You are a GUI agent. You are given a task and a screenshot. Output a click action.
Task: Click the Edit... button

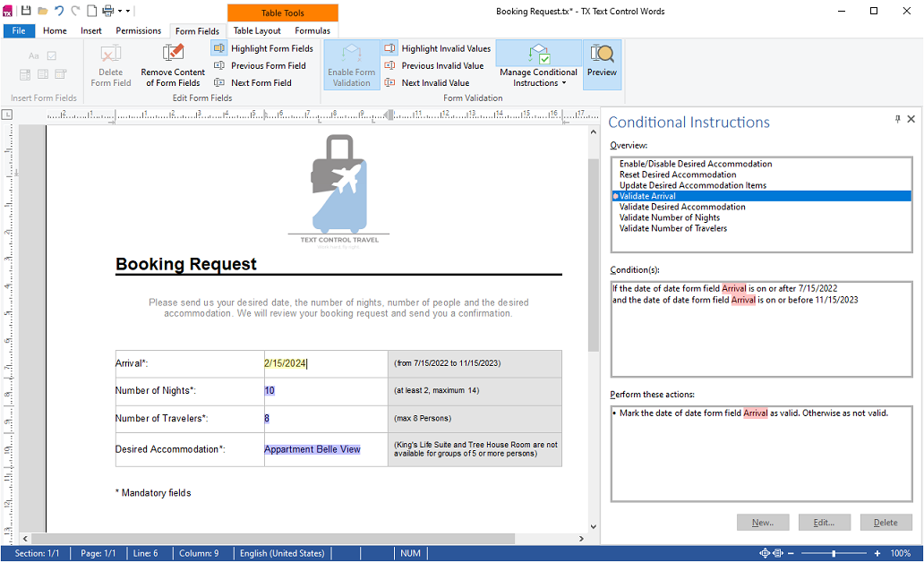click(824, 523)
